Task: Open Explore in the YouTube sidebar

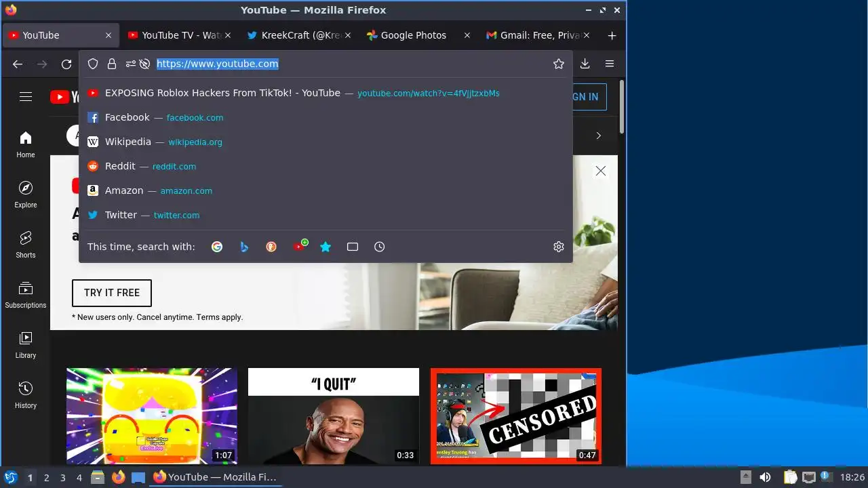Action: pos(26,195)
